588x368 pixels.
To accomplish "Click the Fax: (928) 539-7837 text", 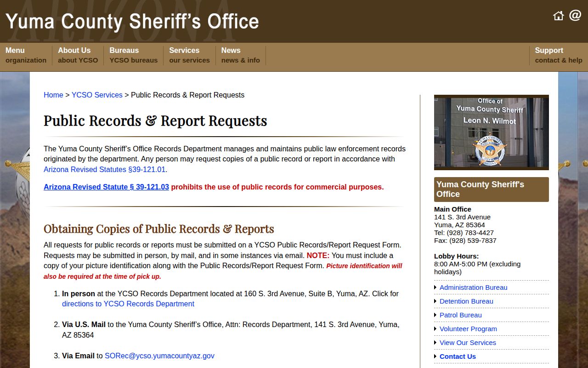I will (465, 241).
